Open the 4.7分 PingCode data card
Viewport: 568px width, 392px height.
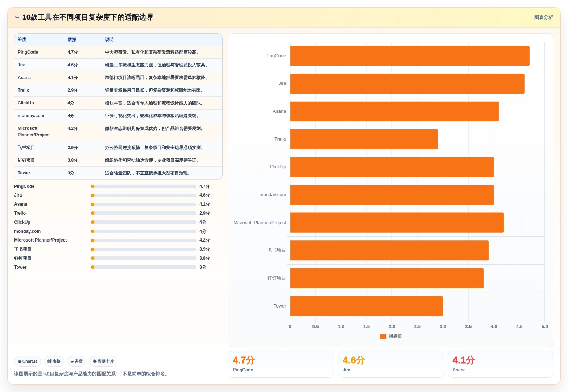click(x=281, y=364)
